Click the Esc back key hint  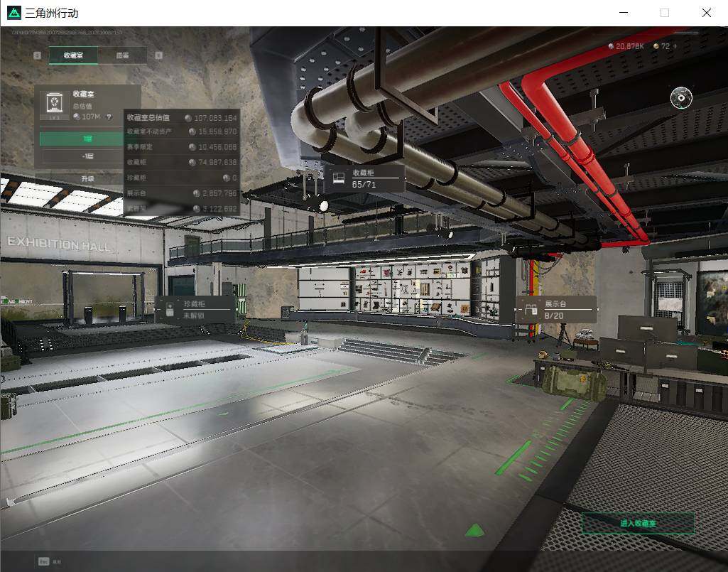tap(43, 562)
